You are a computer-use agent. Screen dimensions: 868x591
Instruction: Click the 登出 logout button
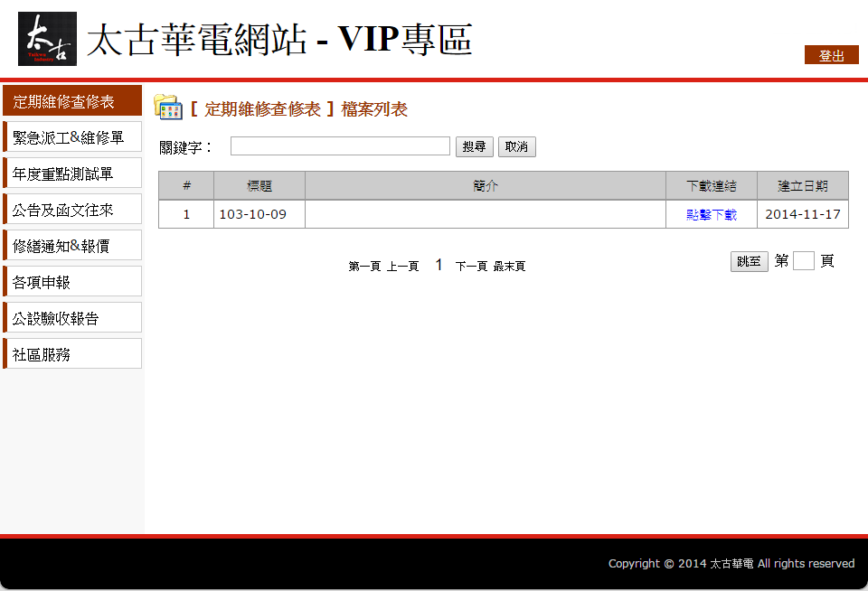click(831, 55)
